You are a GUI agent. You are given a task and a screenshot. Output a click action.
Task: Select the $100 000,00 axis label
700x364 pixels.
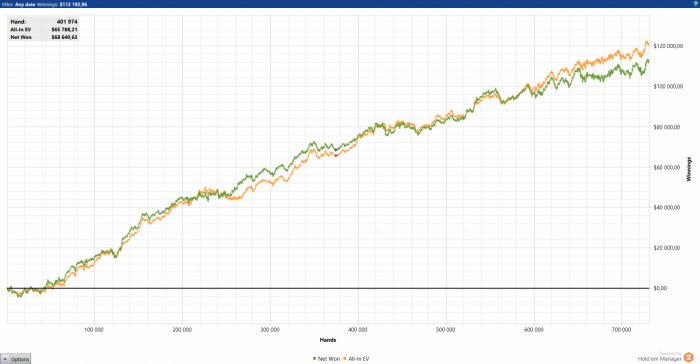click(x=668, y=86)
